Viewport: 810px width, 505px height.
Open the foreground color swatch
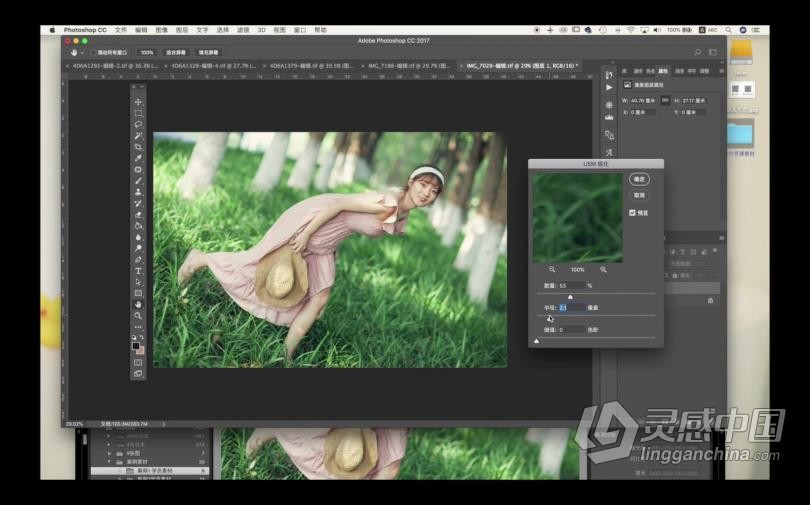click(x=136, y=346)
